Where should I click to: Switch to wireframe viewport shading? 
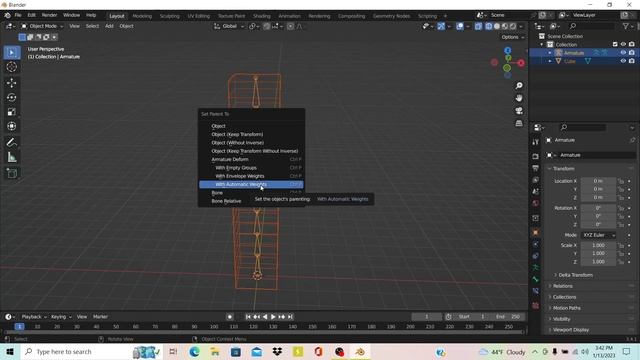[x=489, y=26]
